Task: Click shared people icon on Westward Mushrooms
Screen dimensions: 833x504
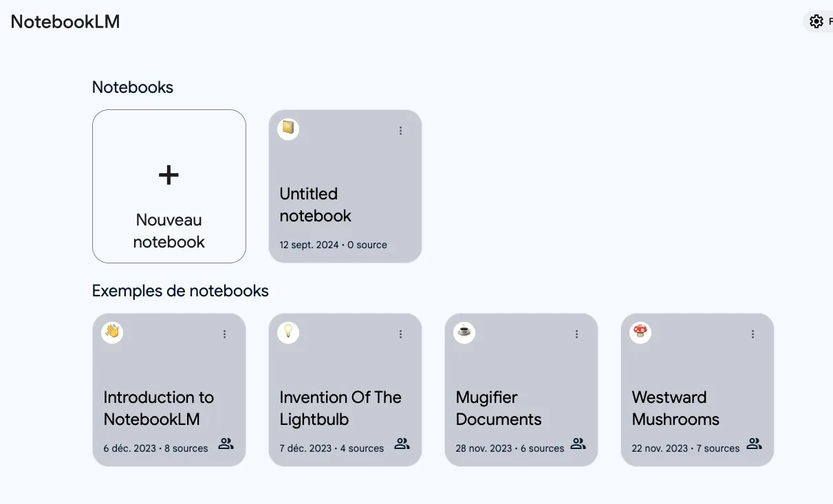Action: (x=754, y=444)
